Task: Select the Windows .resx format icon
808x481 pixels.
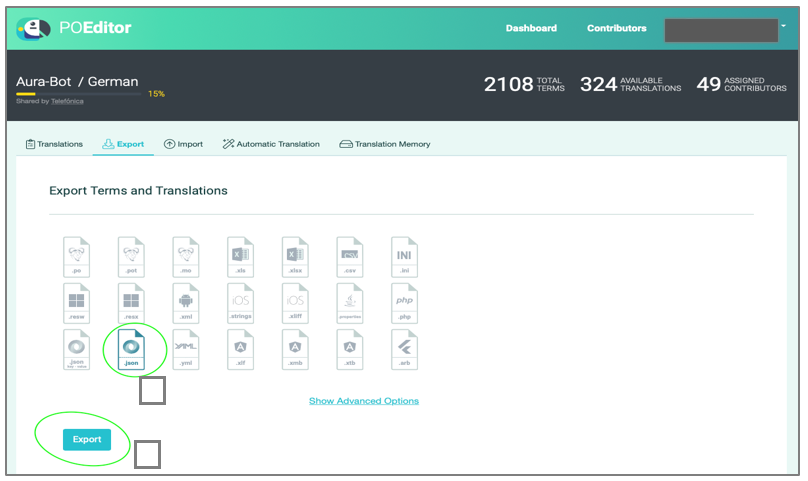Action: pyautogui.click(x=131, y=303)
